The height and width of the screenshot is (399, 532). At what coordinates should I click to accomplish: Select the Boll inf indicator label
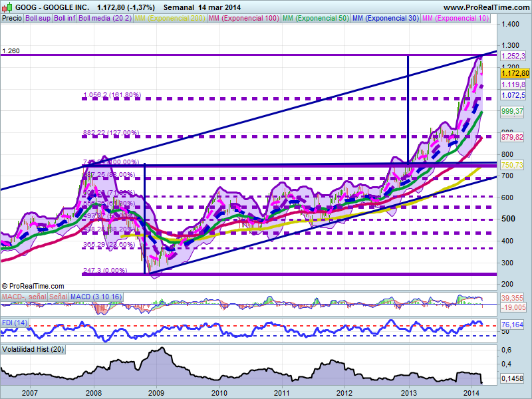pyautogui.click(x=65, y=19)
